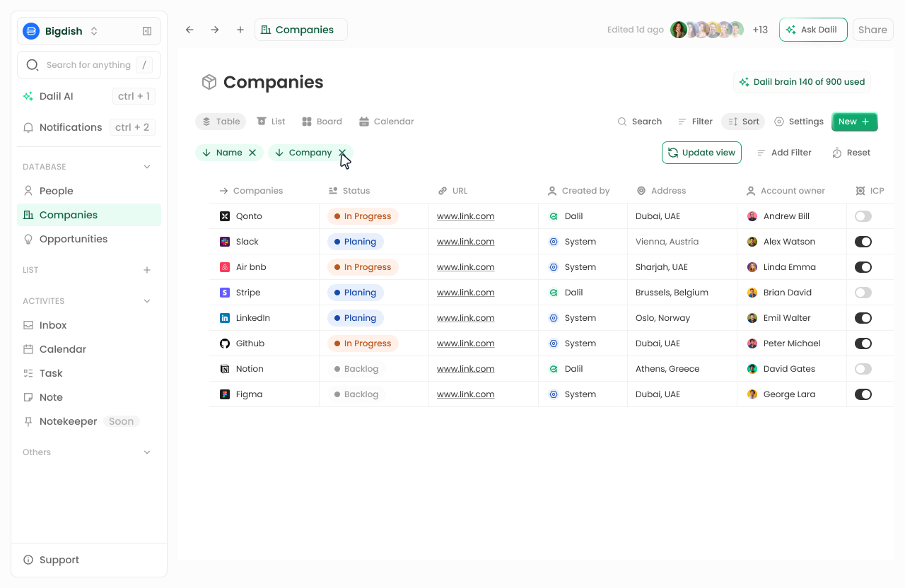Collapse the ACTIVITES section chevron
The image size is (905, 588).
(147, 301)
